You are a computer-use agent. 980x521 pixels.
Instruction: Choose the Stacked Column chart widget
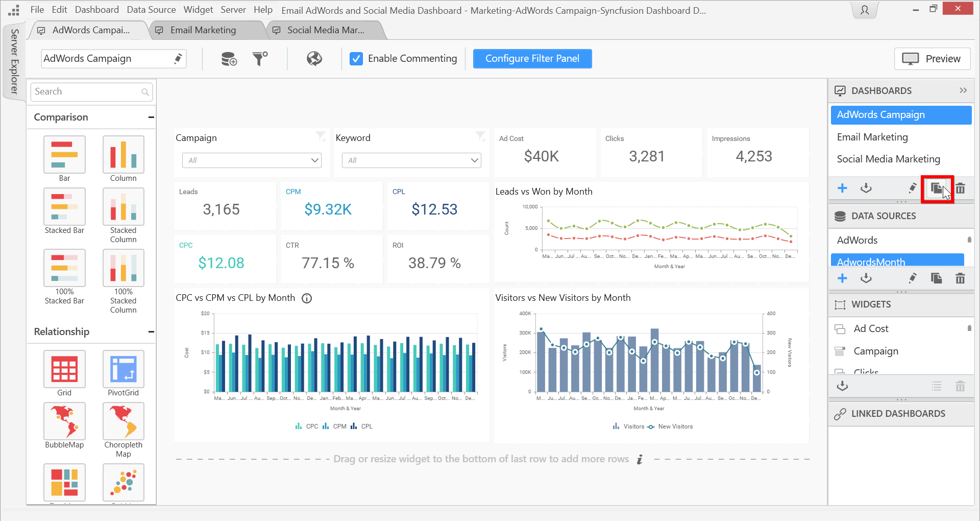click(x=123, y=207)
